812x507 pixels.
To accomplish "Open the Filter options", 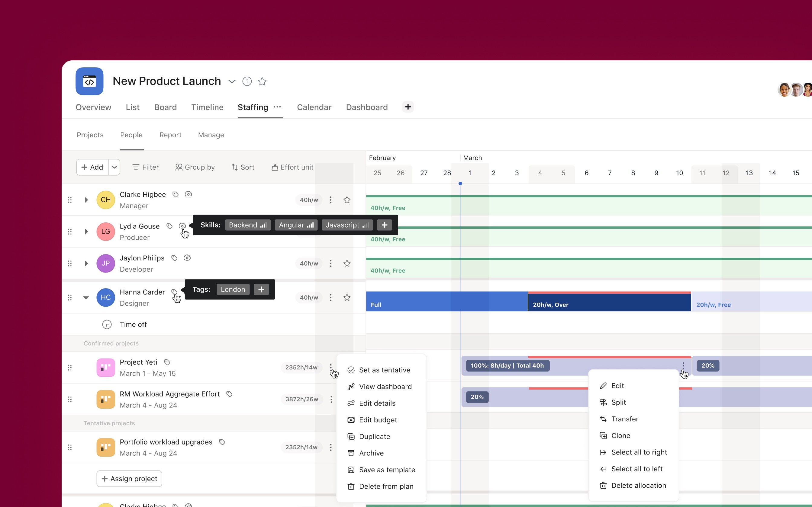I will tap(145, 167).
